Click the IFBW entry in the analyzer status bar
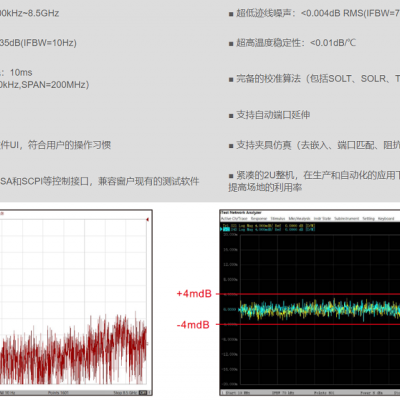Viewport: 400px width, 400px height. (283, 393)
